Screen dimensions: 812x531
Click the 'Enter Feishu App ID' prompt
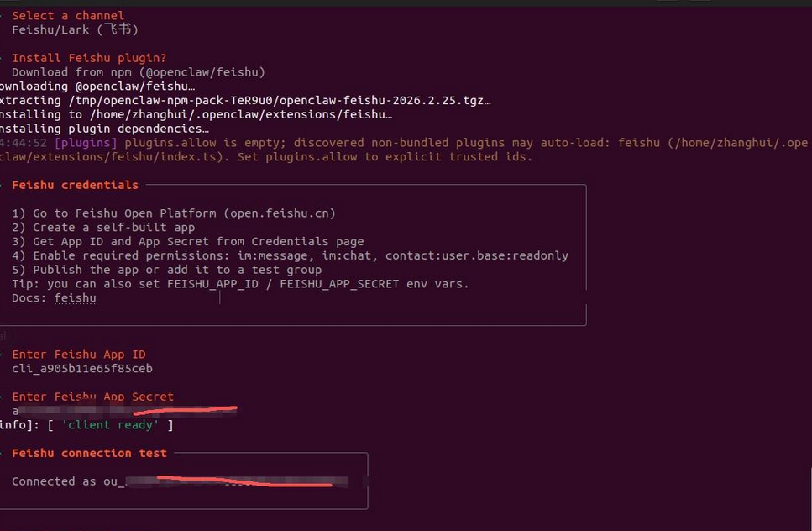(x=79, y=355)
